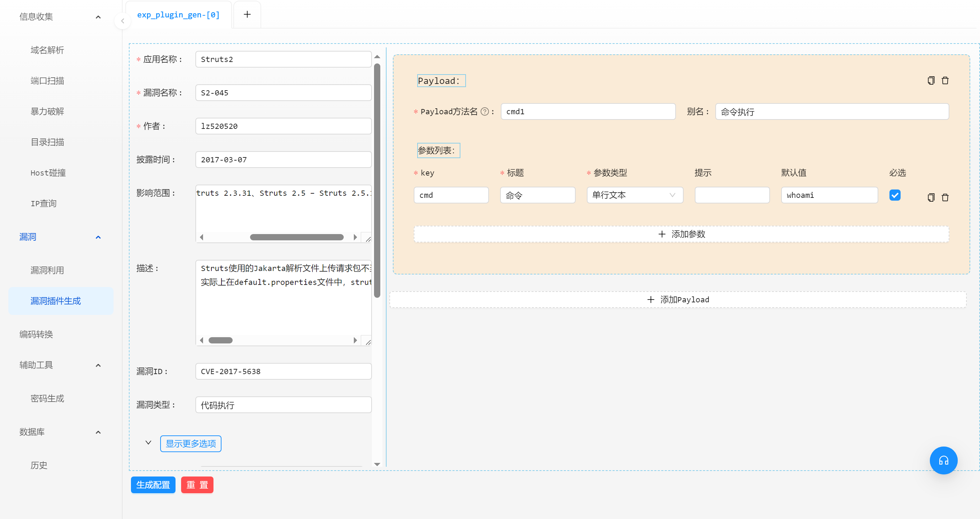Click the 生成配置 button

coord(153,485)
